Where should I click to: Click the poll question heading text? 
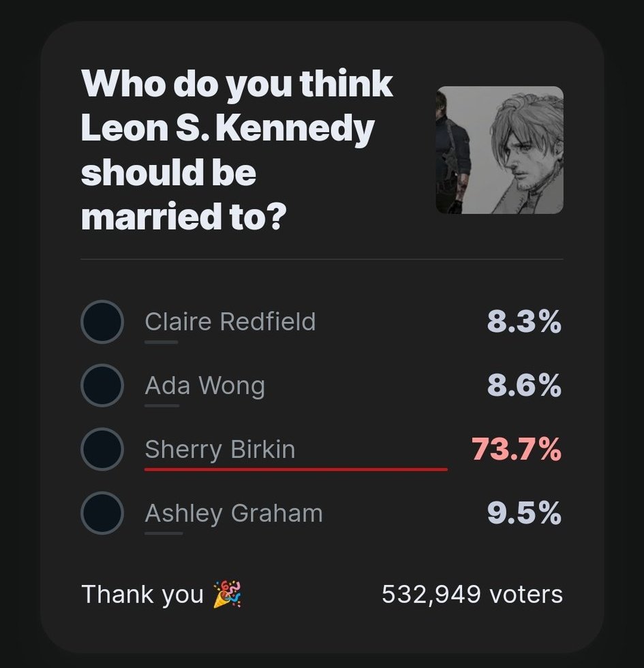pyautogui.click(x=237, y=150)
